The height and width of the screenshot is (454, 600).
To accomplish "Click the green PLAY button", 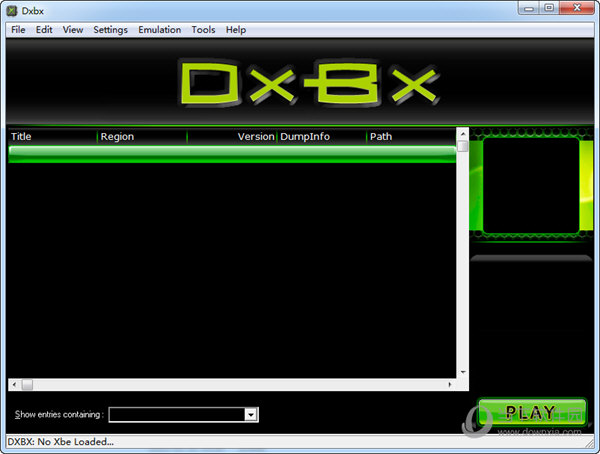I will coord(532,412).
